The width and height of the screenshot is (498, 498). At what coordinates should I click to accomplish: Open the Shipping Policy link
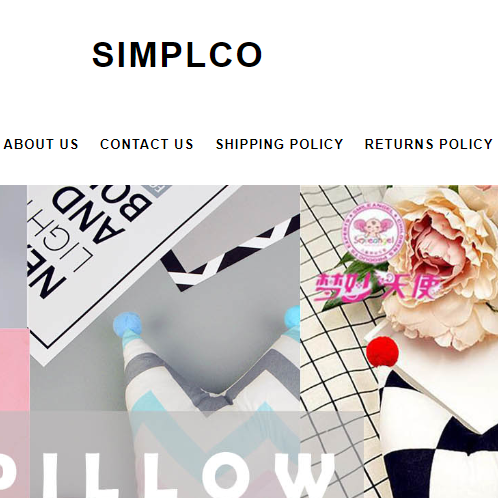pos(279,144)
